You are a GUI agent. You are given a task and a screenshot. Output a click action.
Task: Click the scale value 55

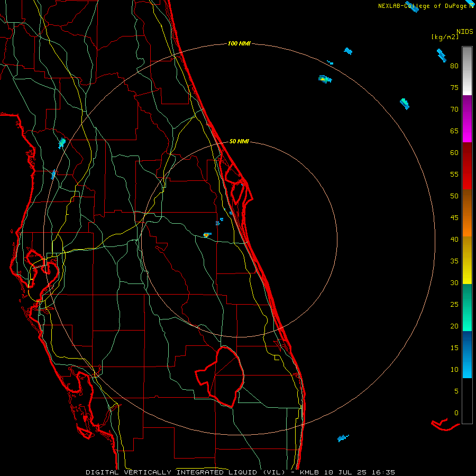click(454, 174)
